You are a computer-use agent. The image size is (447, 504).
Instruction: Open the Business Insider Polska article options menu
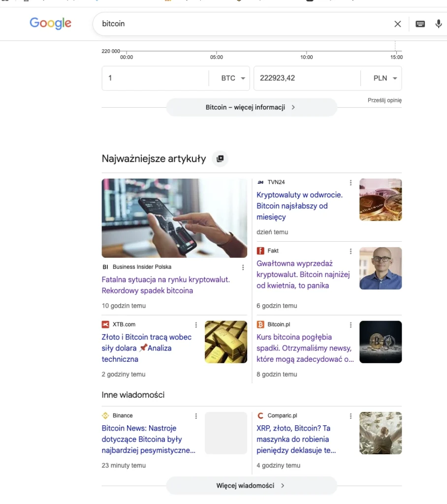point(243,267)
